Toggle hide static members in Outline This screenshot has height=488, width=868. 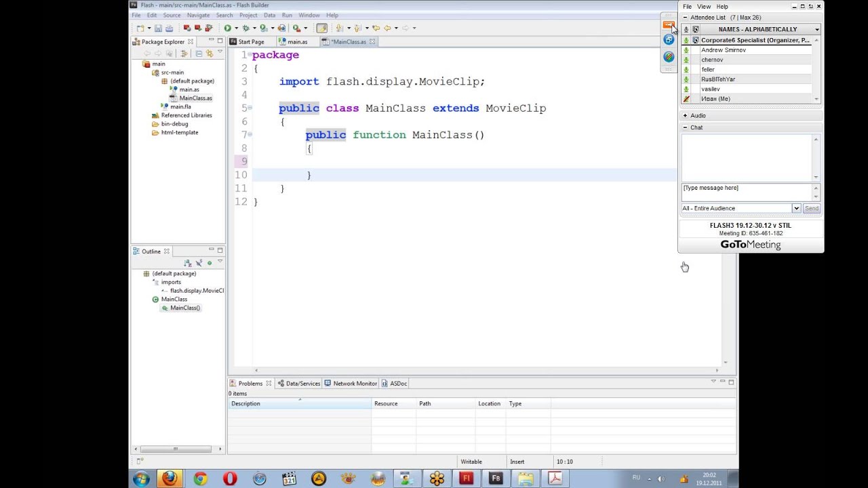(x=199, y=263)
